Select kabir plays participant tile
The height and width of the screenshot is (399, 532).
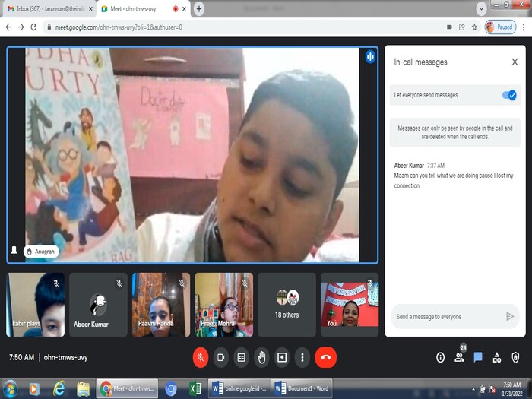(x=35, y=305)
